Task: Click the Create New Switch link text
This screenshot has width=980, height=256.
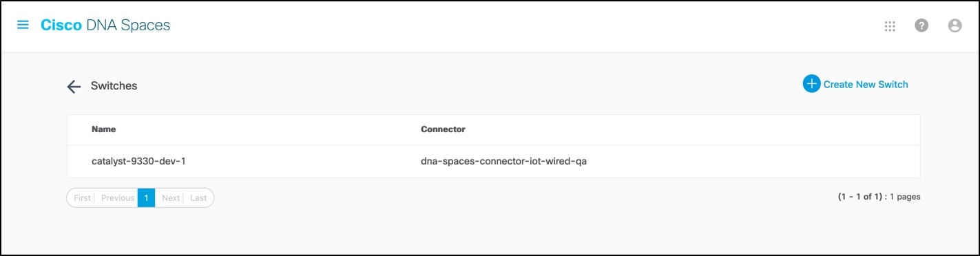Action: click(x=866, y=85)
